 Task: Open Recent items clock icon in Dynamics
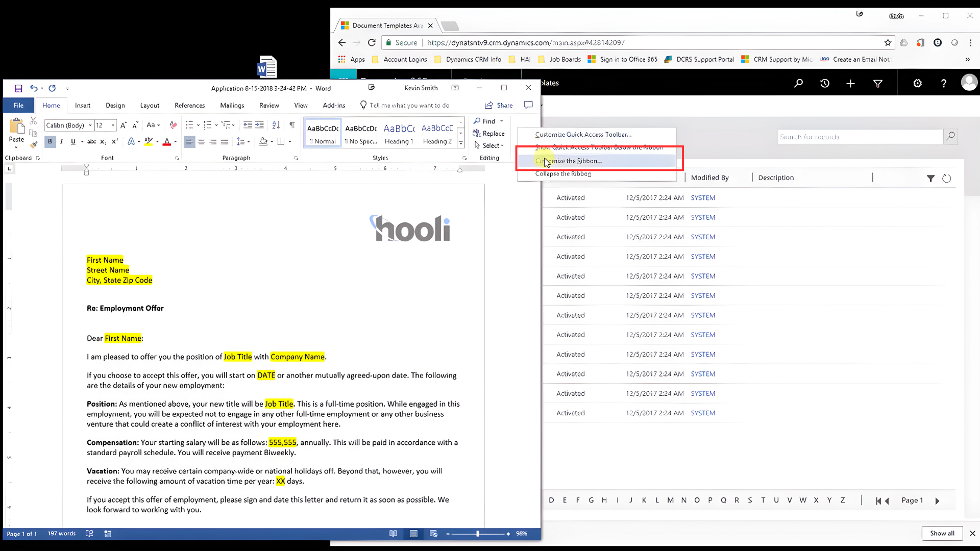825,83
